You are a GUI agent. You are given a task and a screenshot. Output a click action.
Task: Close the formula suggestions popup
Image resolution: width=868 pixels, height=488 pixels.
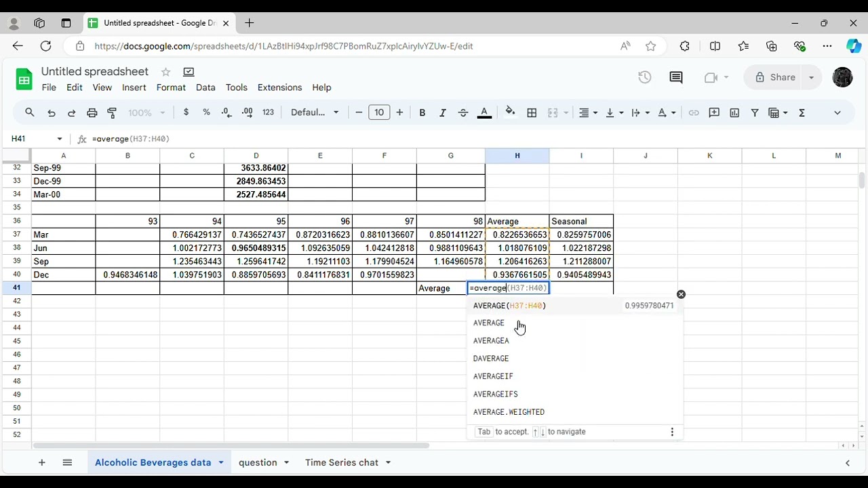pyautogui.click(x=681, y=294)
